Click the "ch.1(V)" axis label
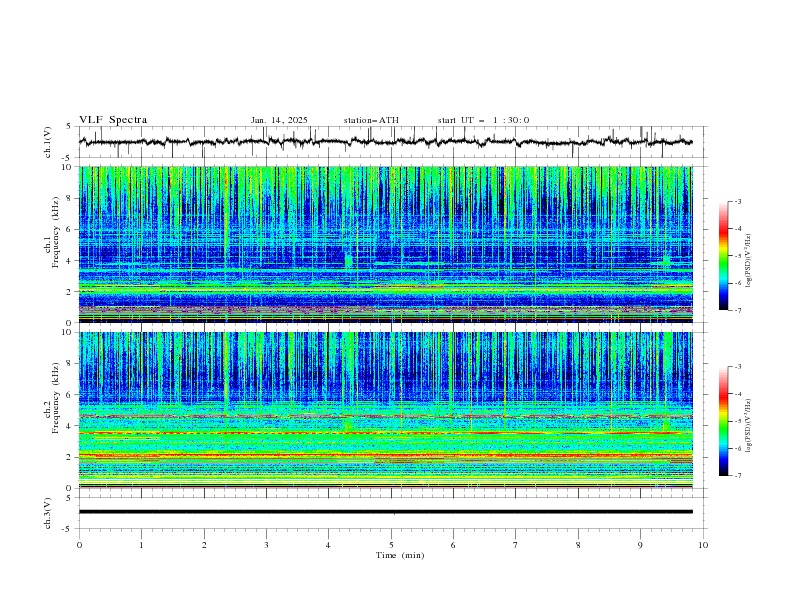The width and height of the screenshot is (792, 612). tap(48, 142)
